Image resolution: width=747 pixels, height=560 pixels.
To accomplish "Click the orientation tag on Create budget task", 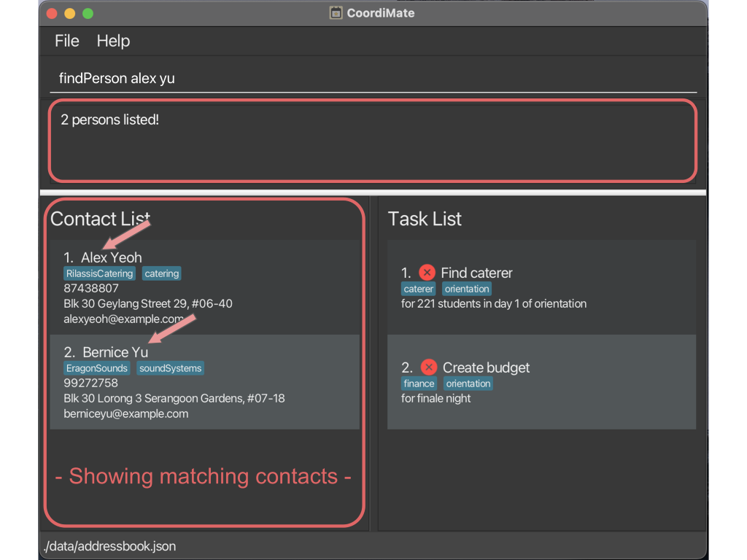I will pos(468,384).
